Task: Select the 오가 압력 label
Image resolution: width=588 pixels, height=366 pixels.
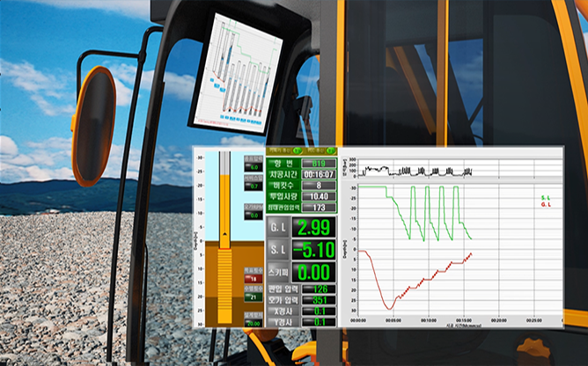Action: (x=283, y=300)
